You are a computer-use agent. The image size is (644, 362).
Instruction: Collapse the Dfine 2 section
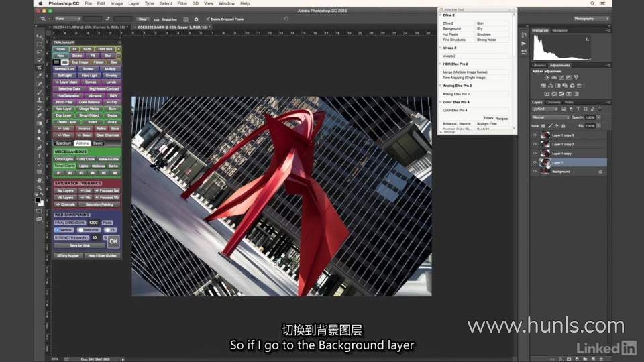pyautogui.click(x=440, y=15)
